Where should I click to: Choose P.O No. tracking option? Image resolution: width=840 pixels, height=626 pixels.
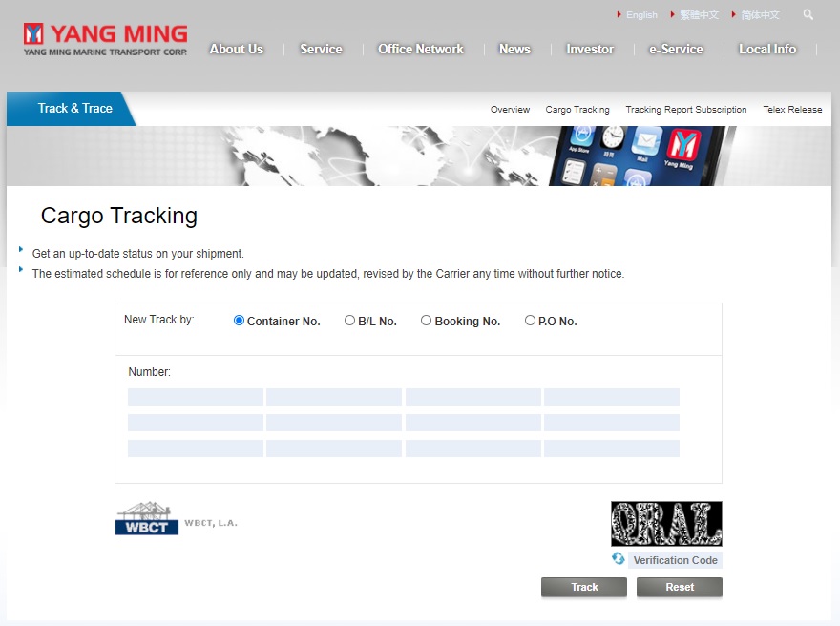click(x=530, y=321)
